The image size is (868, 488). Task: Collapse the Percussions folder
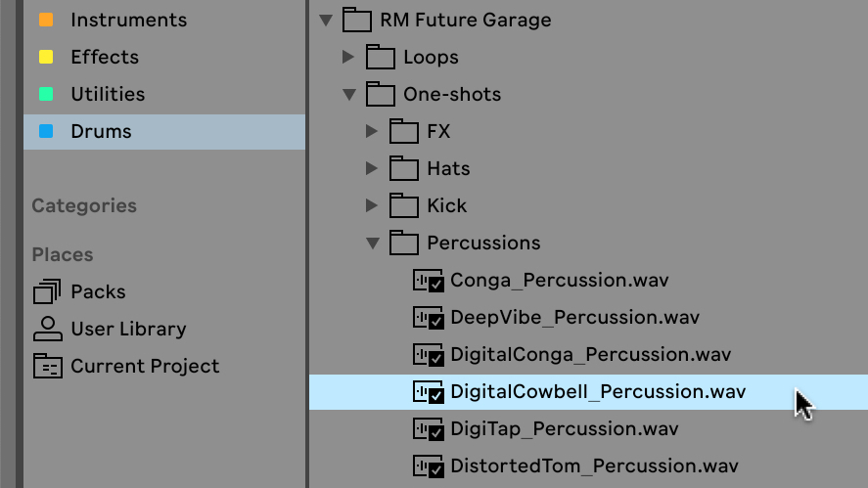tap(373, 243)
